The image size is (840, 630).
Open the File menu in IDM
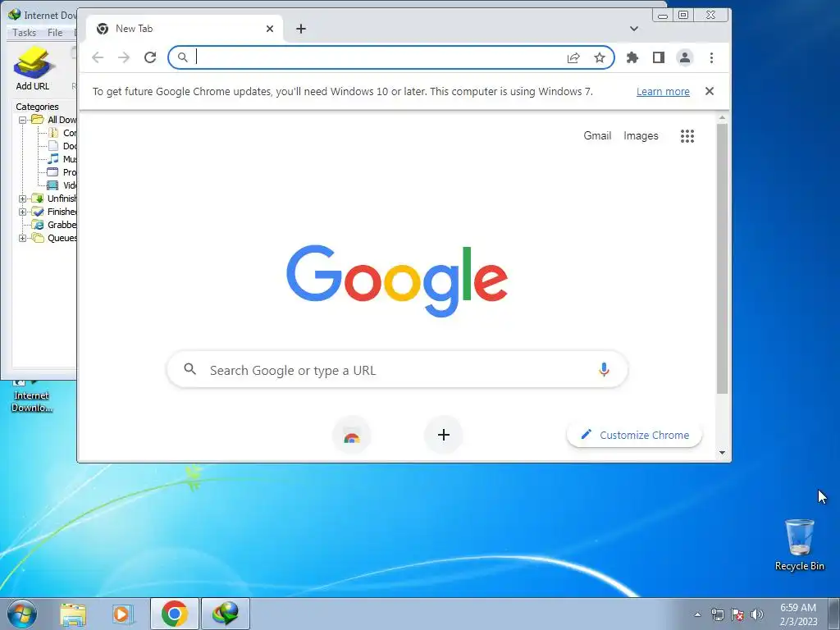pyautogui.click(x=55, y=33)
